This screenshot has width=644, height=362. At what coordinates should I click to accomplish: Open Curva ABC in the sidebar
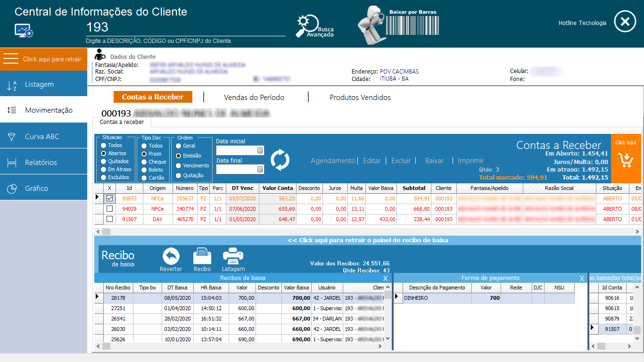tap(43, 136)
